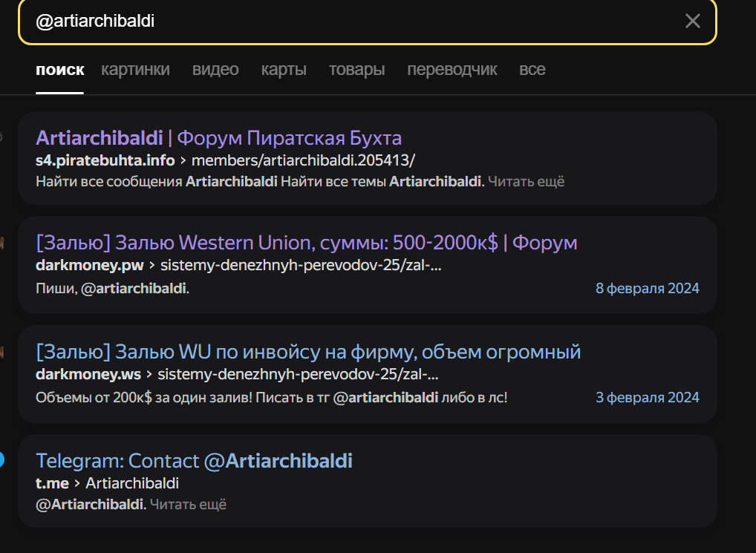Click the 'Artiarchibaldi' path after t.me
The height and width of the screenshot is (553, 756).
click(x=132, y=483)
